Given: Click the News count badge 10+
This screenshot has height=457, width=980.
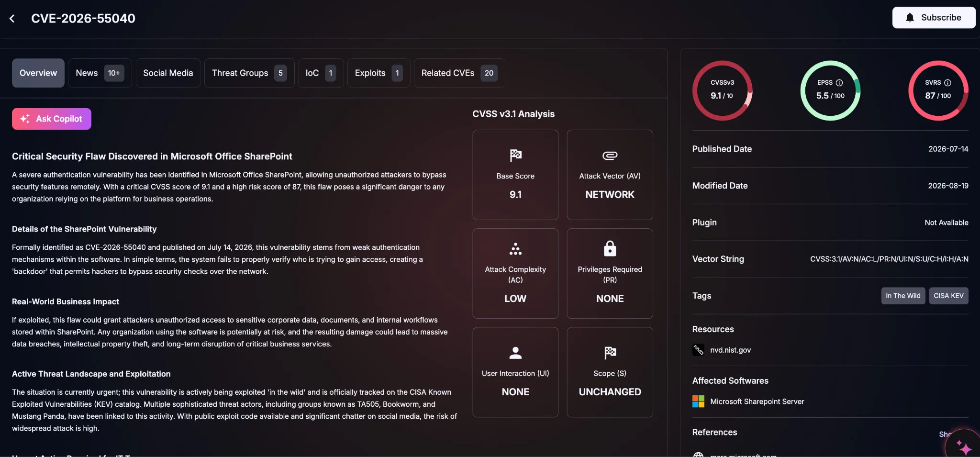Looking at the screenshot, I should 114,73.
